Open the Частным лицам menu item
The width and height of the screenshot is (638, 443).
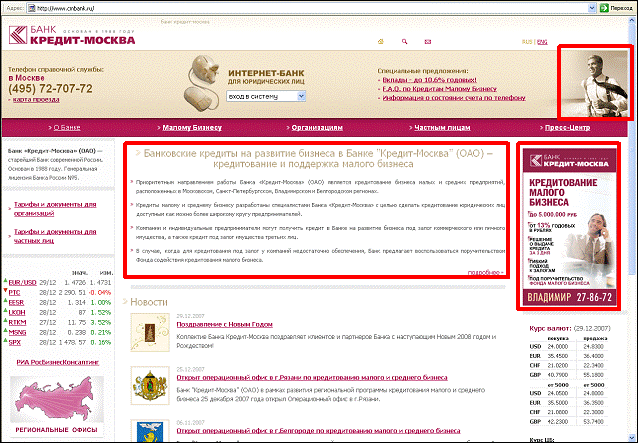[442, 127]
